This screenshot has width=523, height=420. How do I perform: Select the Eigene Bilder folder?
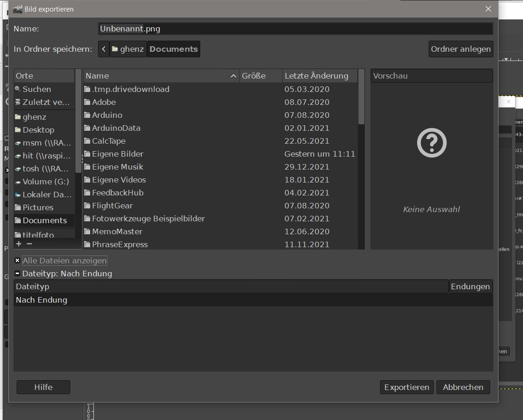pos(117,154)
